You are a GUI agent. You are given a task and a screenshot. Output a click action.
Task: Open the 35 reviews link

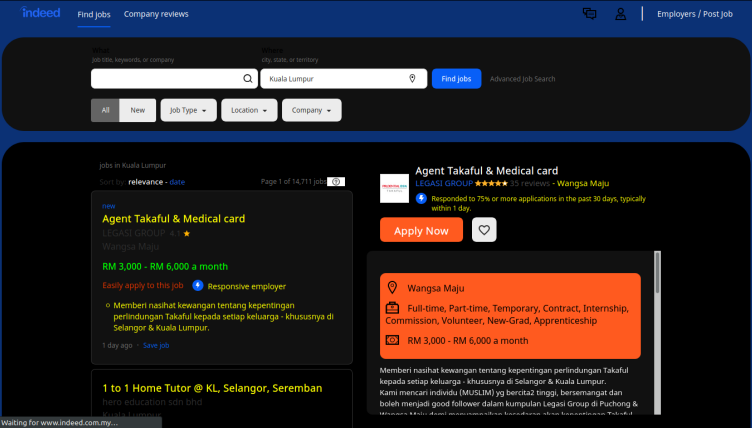click(529, 183)
